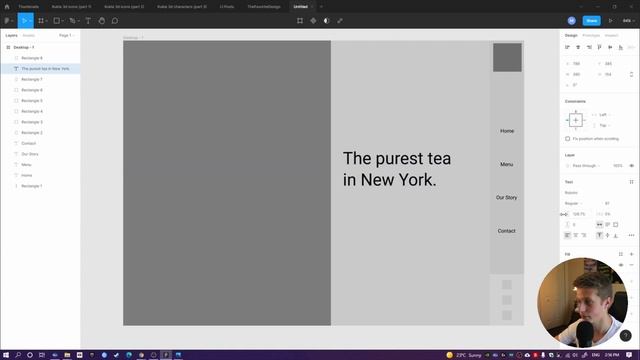The height and width of the screenshot is (360, 640).
Task: Select the Text tool
Action: point(88,20)
